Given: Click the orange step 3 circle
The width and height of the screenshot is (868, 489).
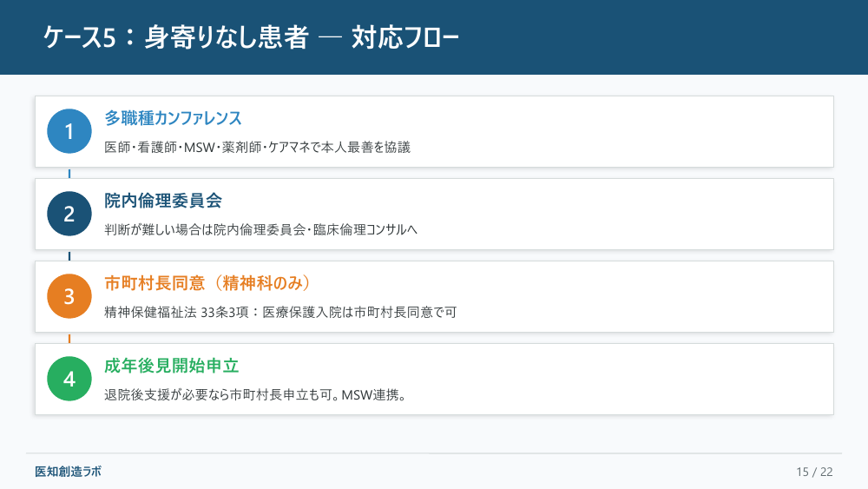Looking at the screenshot, I should pyautogui.click(x=69, y=296).
